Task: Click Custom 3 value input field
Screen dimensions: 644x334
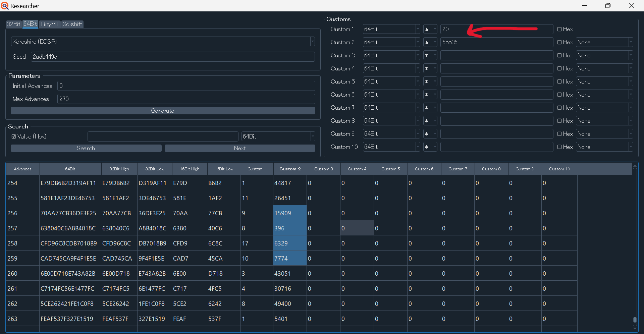Action: [496, 55]
